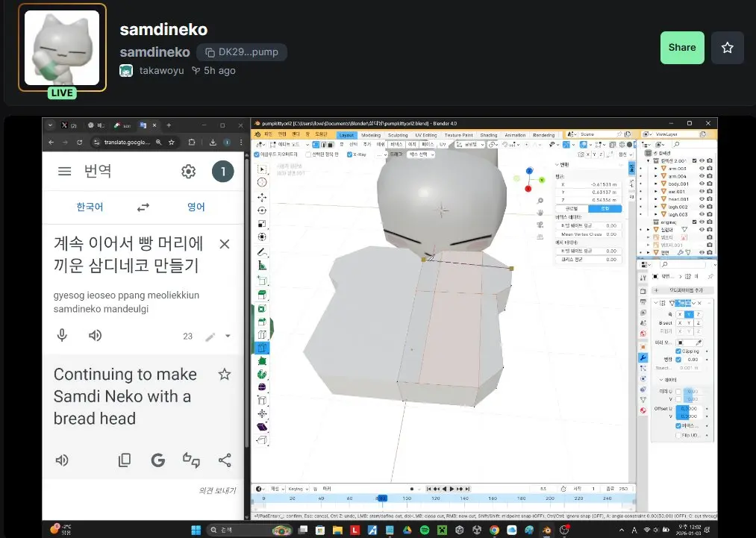Screen dimensions: 756x538
Task: Collapse the Data subpanel in modifier
Action: click(x=661, y=380)
